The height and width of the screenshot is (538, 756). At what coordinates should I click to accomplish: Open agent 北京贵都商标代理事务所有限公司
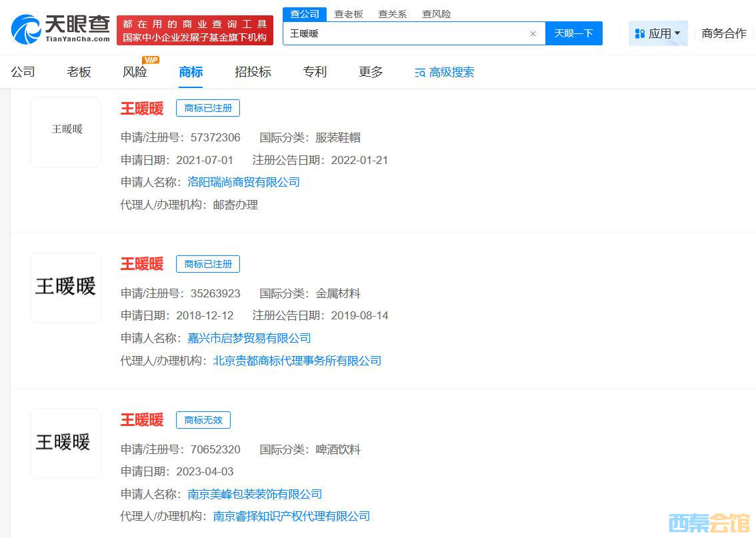tap(297, 361)
